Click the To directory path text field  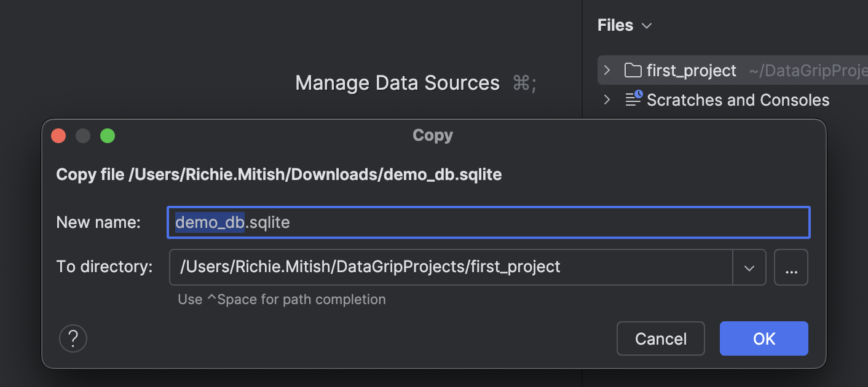pos(430,267)
